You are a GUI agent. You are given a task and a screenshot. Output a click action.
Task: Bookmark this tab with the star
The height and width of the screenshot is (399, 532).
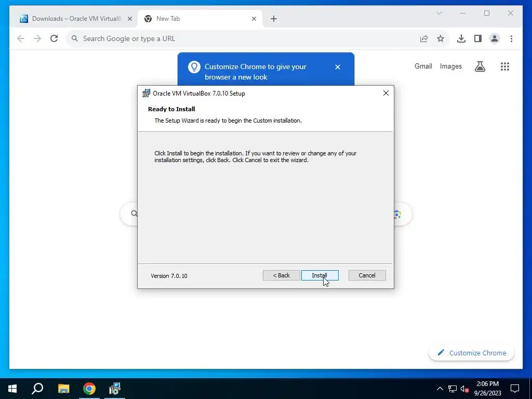(x=441, y=38)
